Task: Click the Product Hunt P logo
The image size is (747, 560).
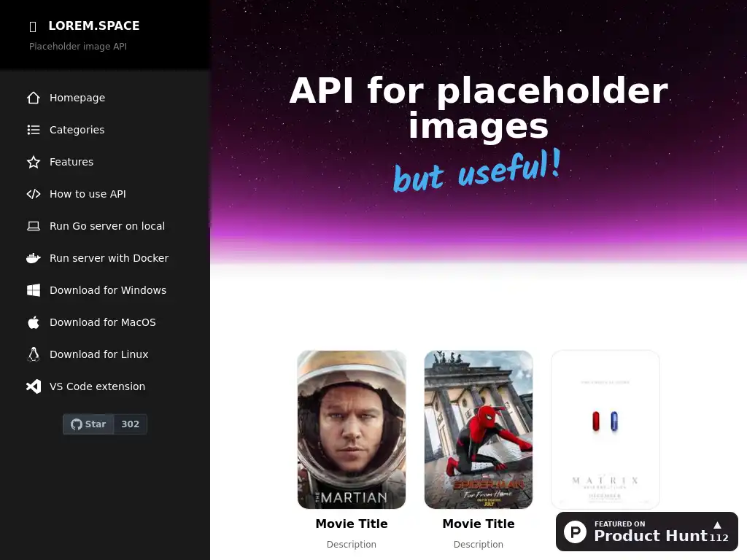Action: click(575, 532)
